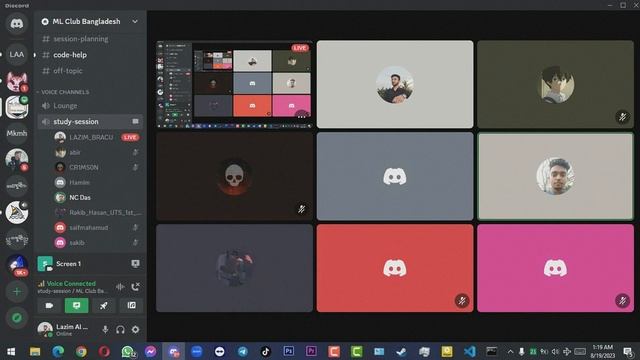
Task: Open TikTok from the taskbar
Action: pyautogui.click(x=265, y=351)
